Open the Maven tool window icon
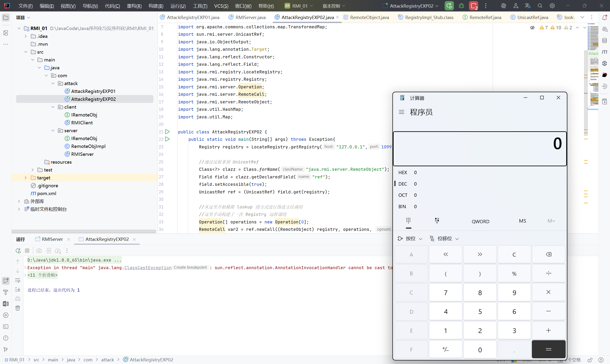This screenshot has width=610, height=364. (604, 52)
